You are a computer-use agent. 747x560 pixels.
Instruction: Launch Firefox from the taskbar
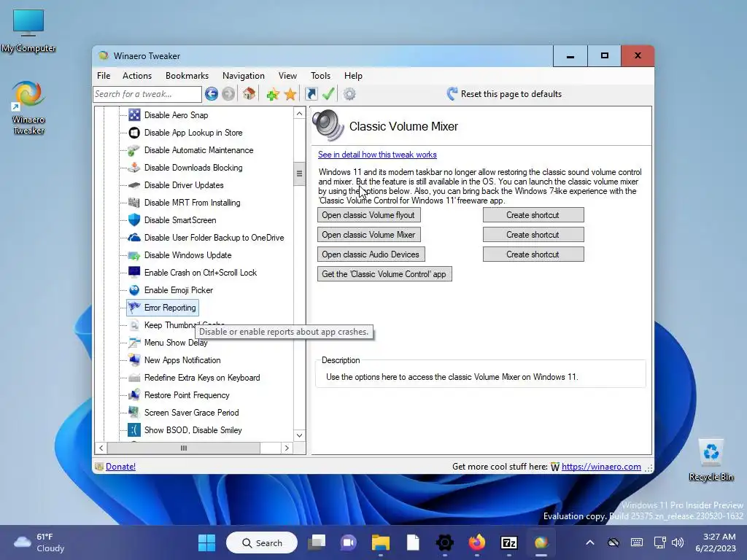coord(477,542)
